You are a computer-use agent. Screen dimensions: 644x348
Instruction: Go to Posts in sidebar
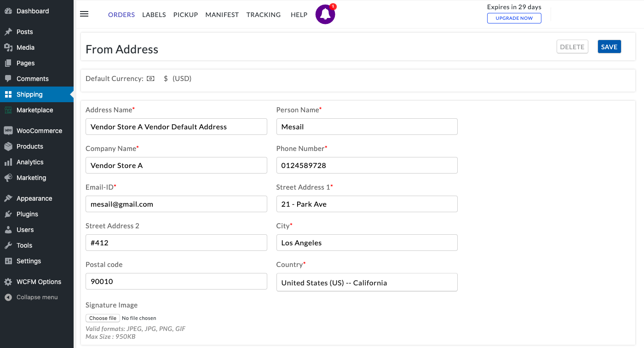tap(37, 32)
